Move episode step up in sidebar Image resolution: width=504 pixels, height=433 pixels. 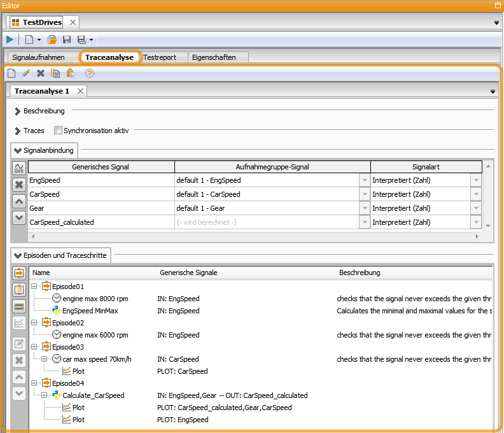(x=19, y=377)
